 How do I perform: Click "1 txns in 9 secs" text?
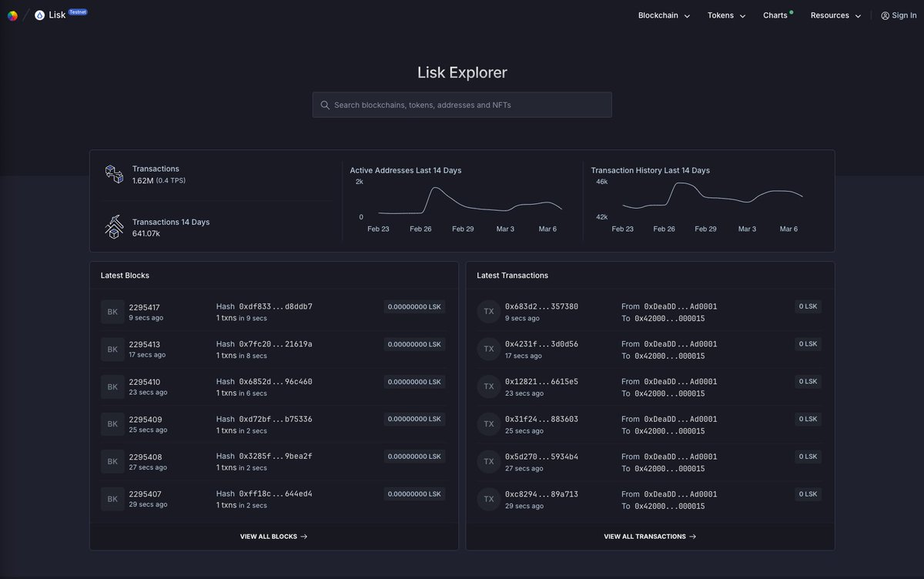(x=242, y=318)
